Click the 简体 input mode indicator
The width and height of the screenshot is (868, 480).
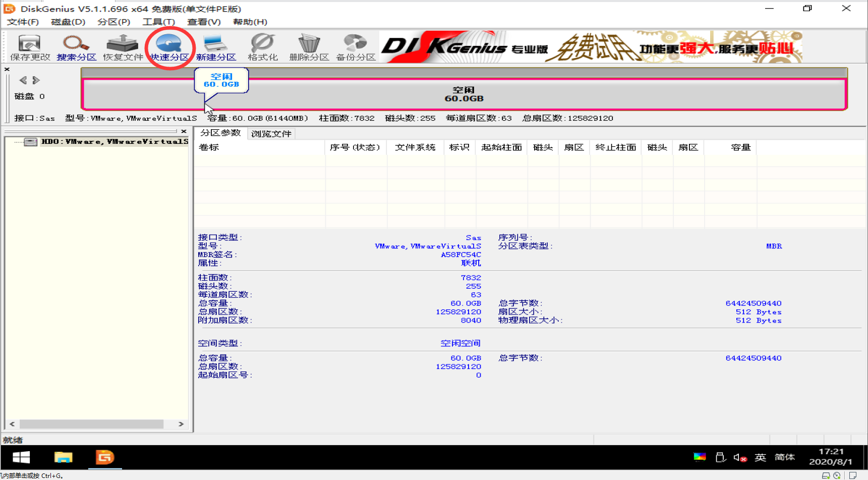785,457
